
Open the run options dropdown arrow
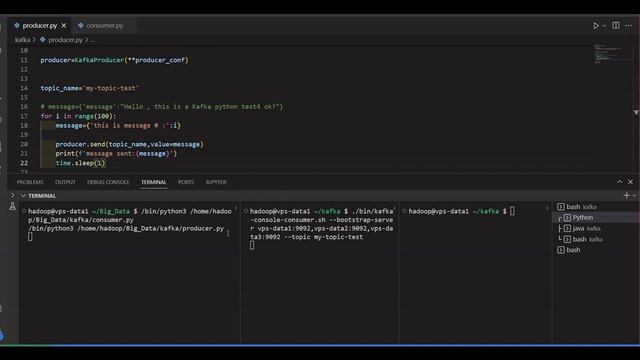[604, 26]
